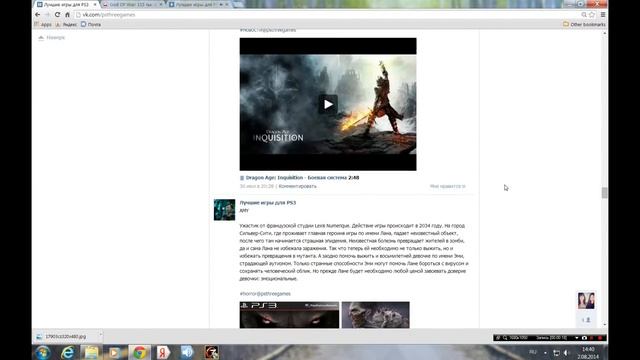The height and width of the screenshot is (360, 640).
Task: Click the browser forward arrow
Action: 47,15
